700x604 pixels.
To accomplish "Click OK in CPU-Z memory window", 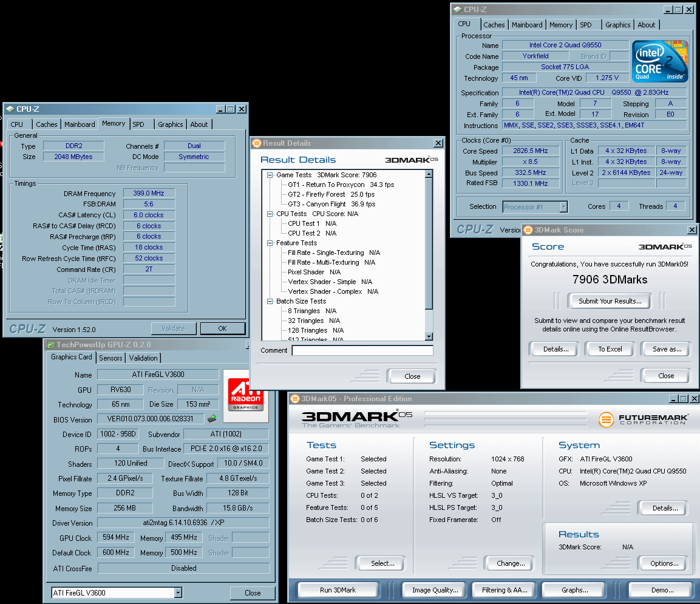I will click(x=222, y=328).
